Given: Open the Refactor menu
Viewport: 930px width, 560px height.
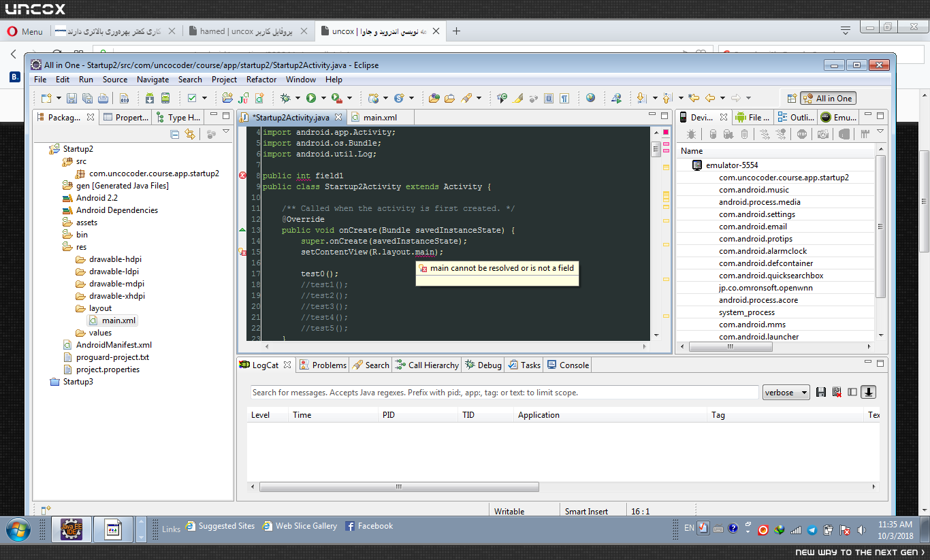Looking at the screenshot, I should (x=261, y=79).
